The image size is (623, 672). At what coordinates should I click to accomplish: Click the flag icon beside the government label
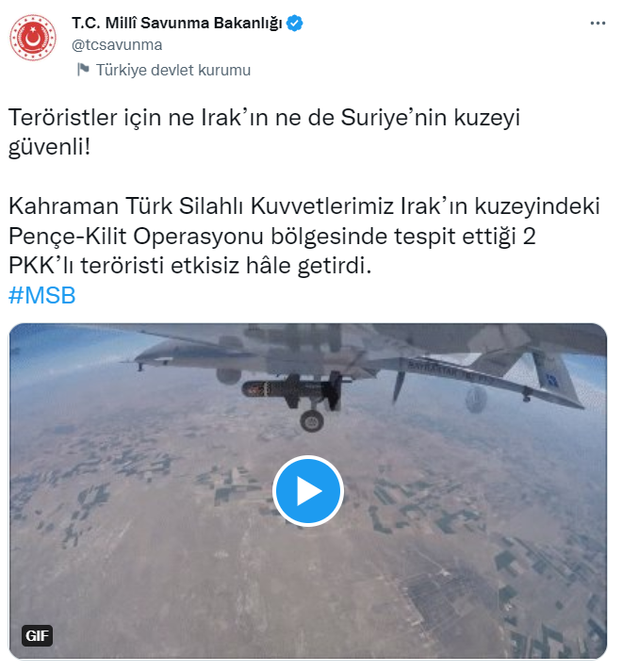coord(83,70)
